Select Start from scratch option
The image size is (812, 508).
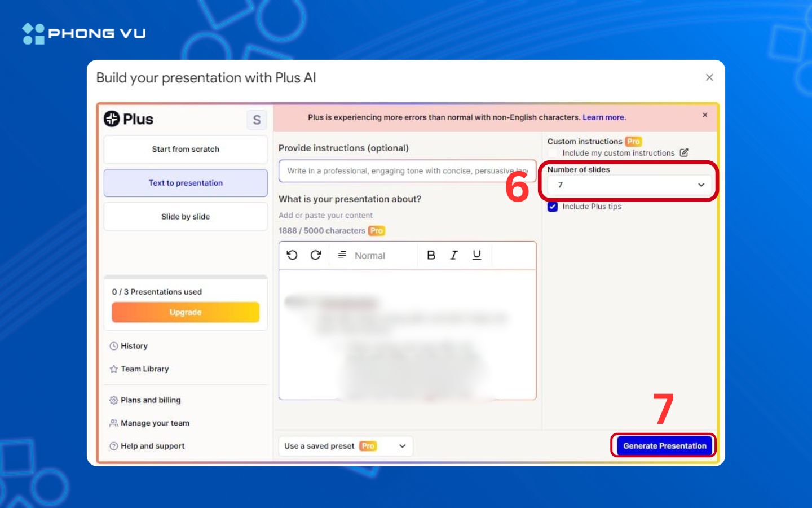186,149
